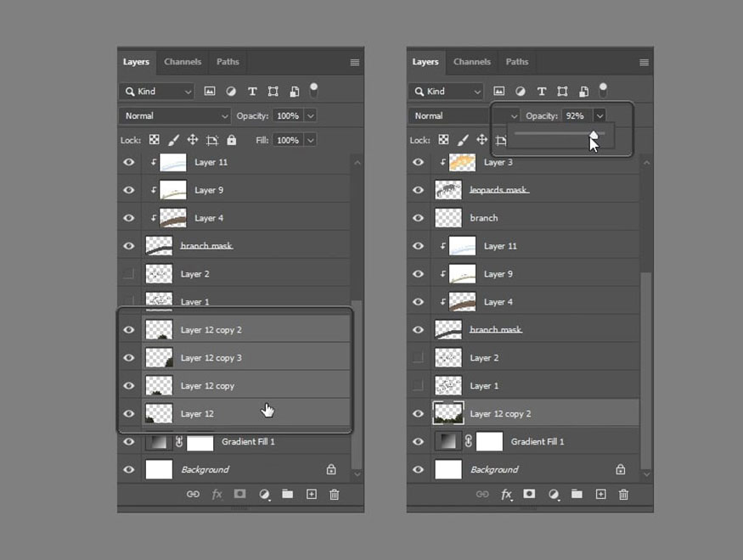Click type layer filter icon in left panel
This screenshot has height=560, width=743.
pos(252,92)
